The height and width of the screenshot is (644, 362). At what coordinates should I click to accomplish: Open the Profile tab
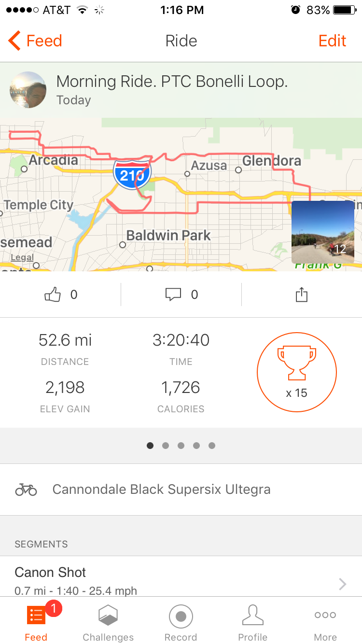point(252,623)
